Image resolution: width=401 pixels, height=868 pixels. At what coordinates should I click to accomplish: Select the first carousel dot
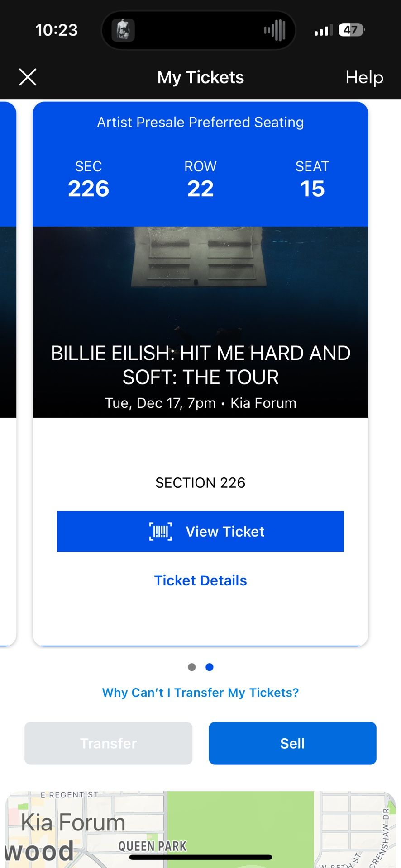tap(192, 667)
